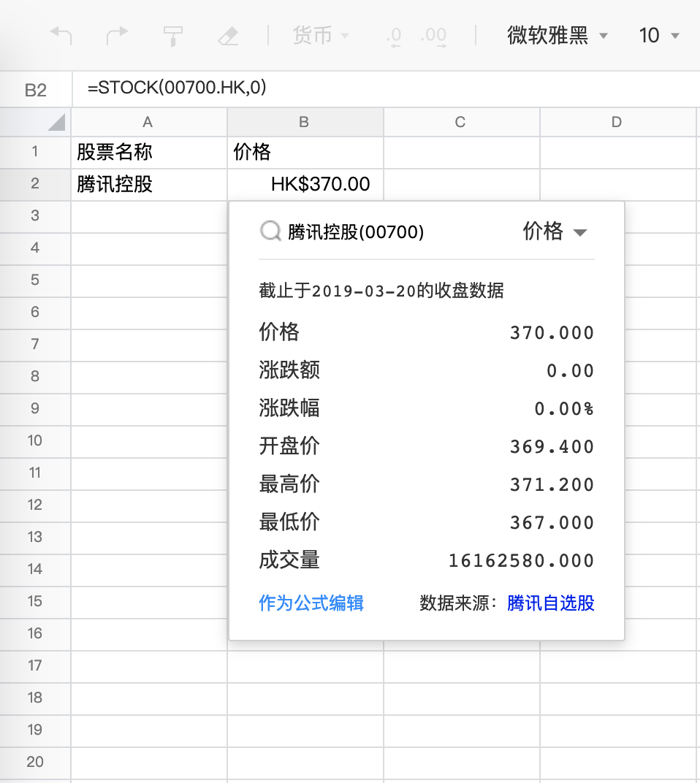Increase decimal places with .00 icon

433,37
